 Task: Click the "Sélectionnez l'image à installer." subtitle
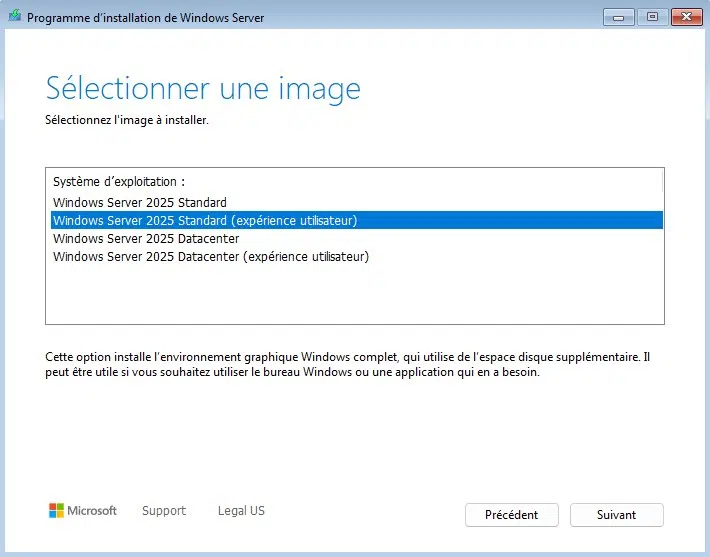127,121
